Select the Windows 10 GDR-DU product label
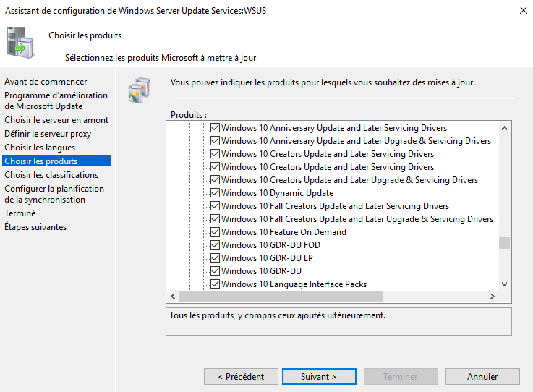 pyautogui.click(x=261, y=271)
